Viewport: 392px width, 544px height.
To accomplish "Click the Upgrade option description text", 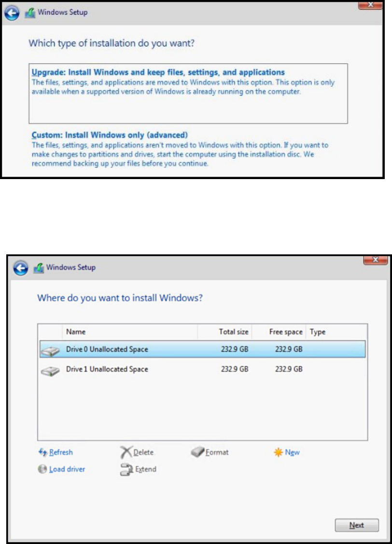I will pyautogui.click(x=183, y=87).
